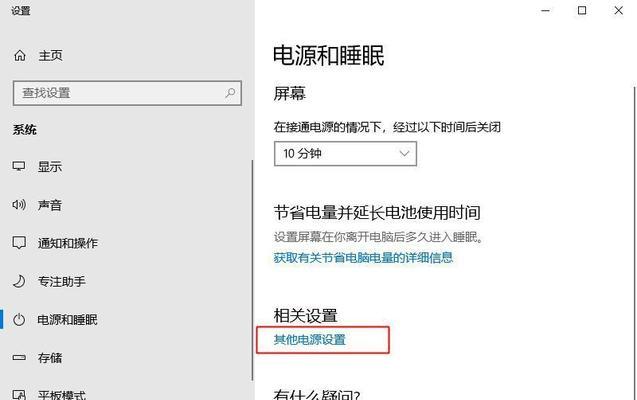Screen dimensions: 637x400
Task: Maximize the 设置 window
Action: pos(582,11)
